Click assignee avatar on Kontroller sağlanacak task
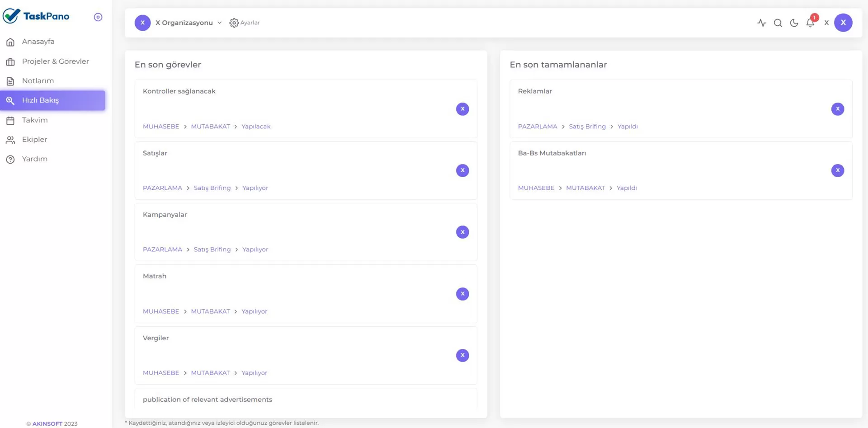The height and width of the screenshot is (428, 868). 462,109
